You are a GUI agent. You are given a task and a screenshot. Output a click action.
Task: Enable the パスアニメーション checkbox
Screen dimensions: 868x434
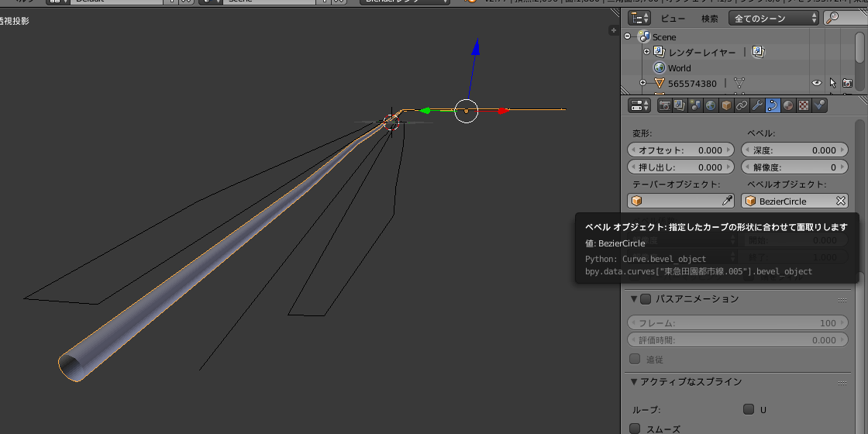click(x=646, y=299)
